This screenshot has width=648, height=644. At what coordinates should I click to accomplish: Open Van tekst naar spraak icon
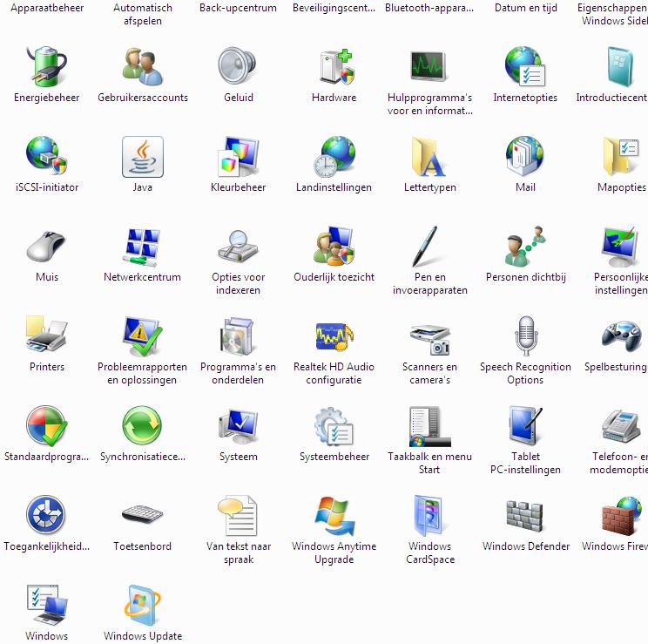(x=238, y=515)
